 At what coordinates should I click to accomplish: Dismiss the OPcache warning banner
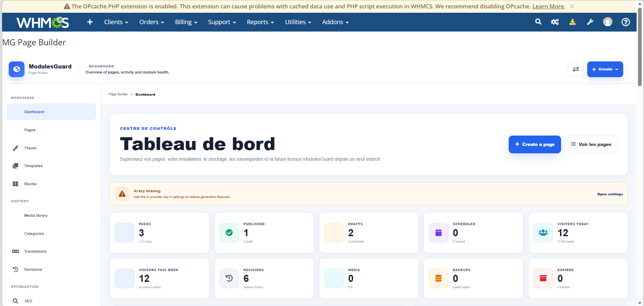point(572,6)
